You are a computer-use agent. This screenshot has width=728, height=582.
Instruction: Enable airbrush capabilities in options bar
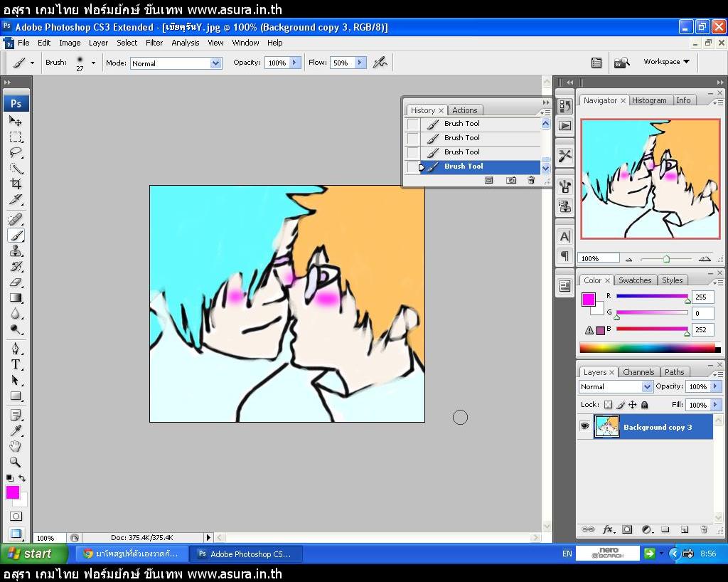(380, 62)
